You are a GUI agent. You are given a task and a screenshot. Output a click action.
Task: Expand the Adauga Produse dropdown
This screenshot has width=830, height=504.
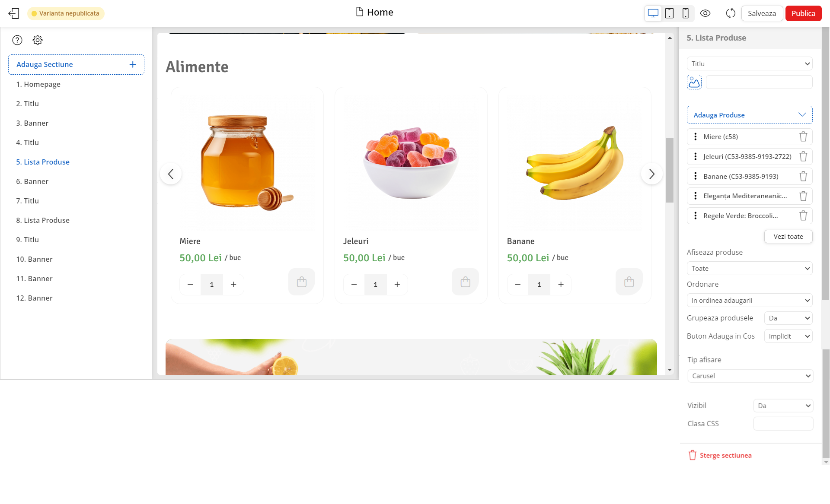(750, 115)
